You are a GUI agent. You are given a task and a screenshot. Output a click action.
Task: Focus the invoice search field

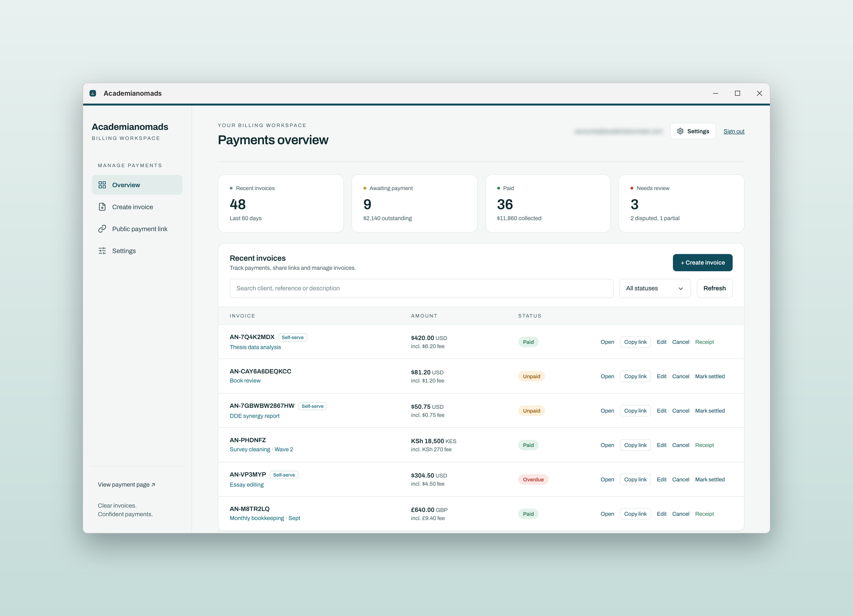coord(421,288)
